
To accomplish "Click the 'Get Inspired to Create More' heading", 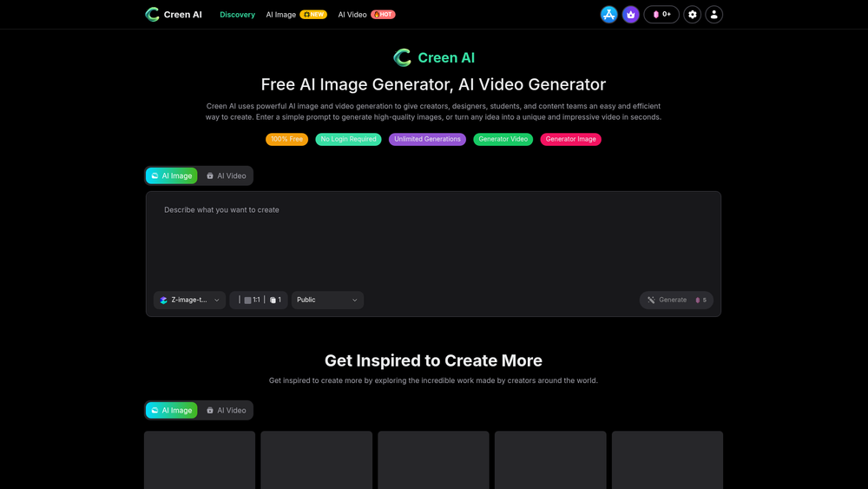I will [433, 360].
